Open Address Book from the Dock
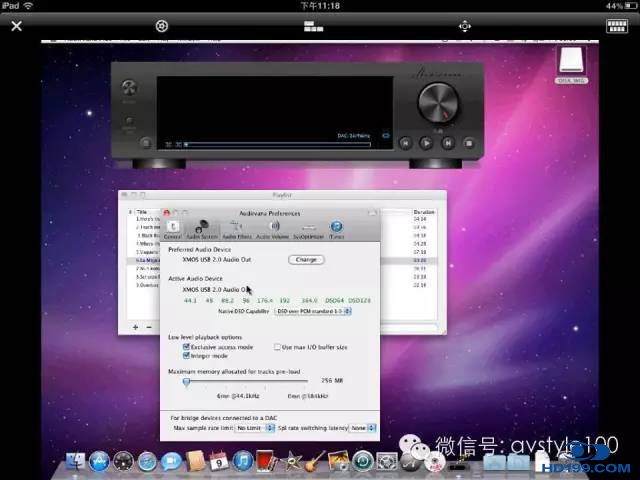The width and height of the screenshot is (640, 480). (195, 462)
